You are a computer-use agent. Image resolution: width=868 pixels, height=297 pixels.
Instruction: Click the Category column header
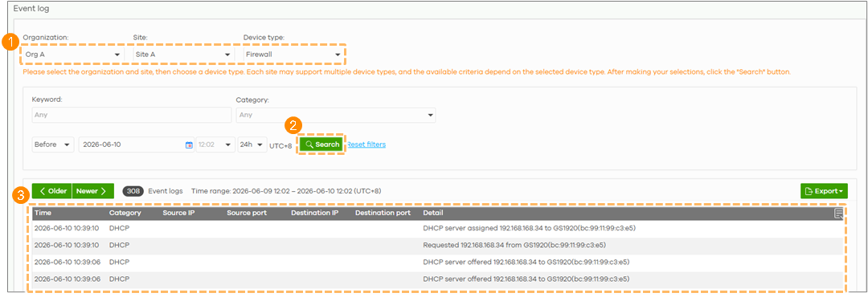point(125,213)
